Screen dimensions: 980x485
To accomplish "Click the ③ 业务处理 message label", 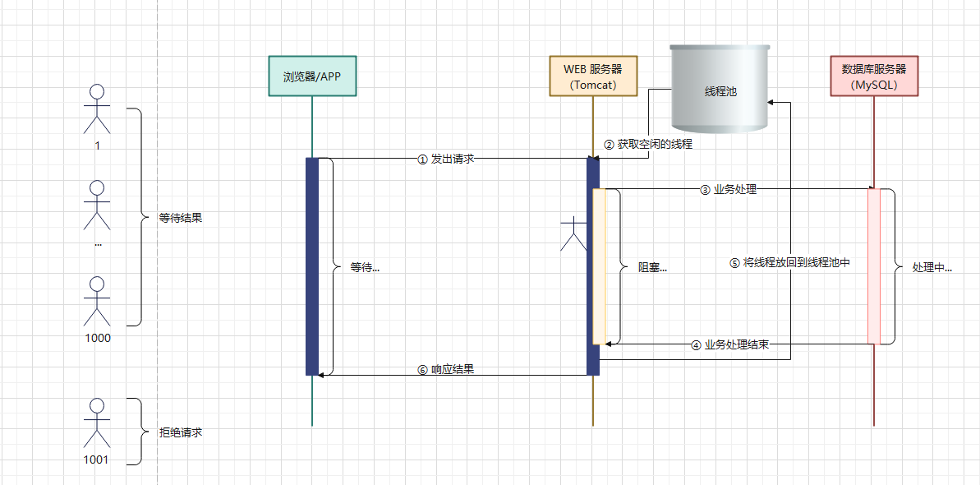I will click(728, 189).
